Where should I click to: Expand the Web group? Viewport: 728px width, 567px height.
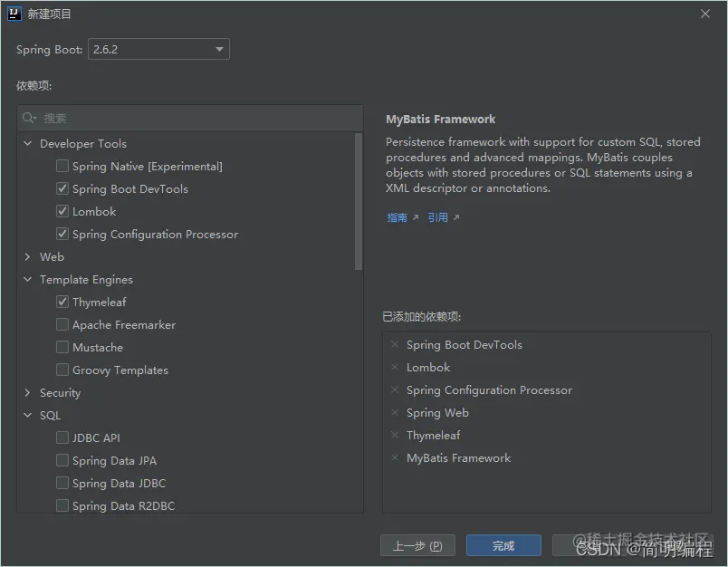point(28,257)
